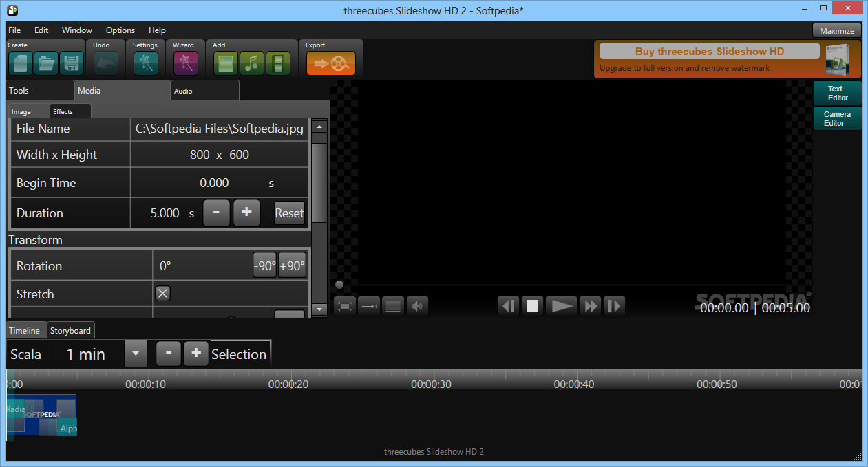868x467 pixels.
Task: Open the threecubes app icon in title bar
Action: point(11,10)
